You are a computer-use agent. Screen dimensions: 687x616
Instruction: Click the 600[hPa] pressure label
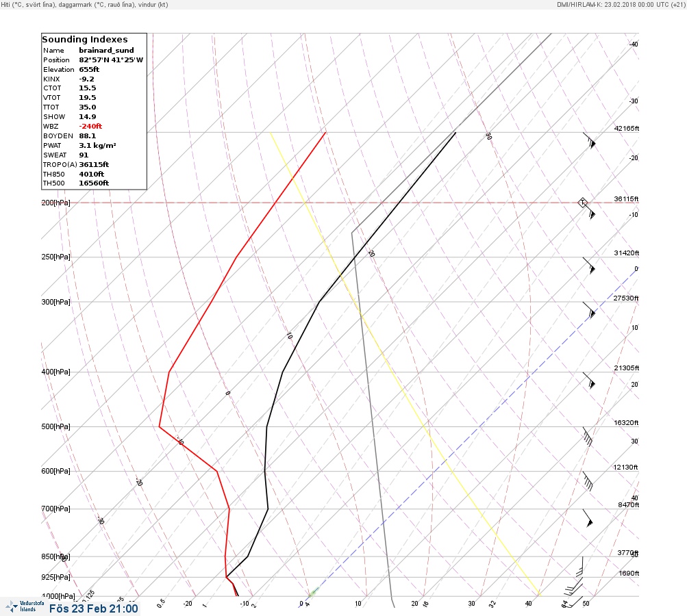[55, 471]
